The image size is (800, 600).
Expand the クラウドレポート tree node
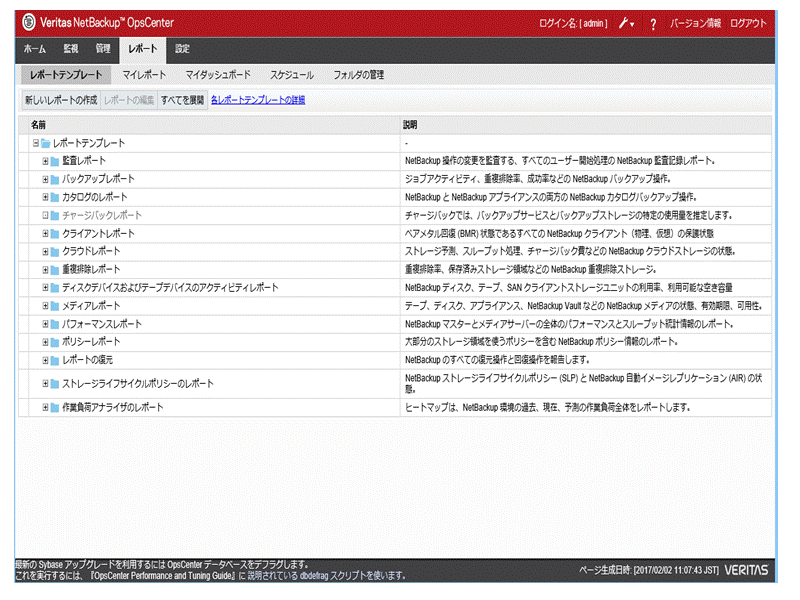click(45, 252)
